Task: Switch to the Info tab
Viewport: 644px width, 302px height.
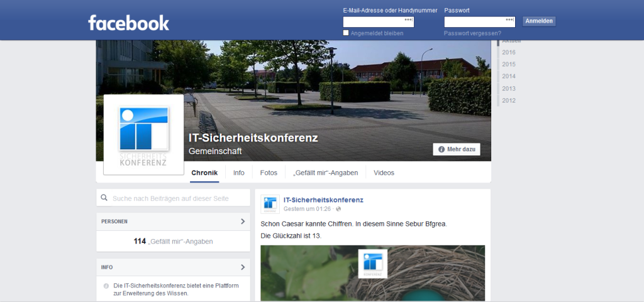Action: [238, 173]
